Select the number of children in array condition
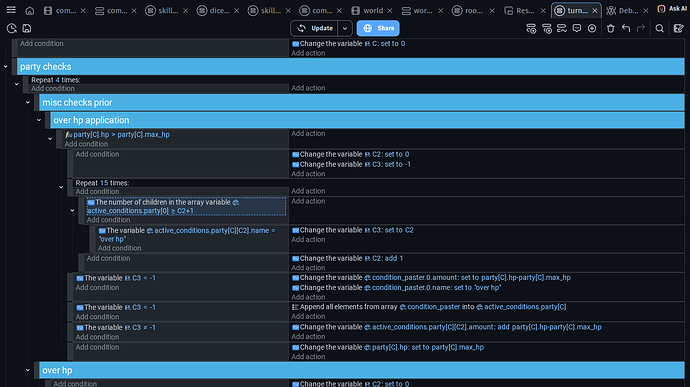 pyautogui.click(x=186, y=206)
